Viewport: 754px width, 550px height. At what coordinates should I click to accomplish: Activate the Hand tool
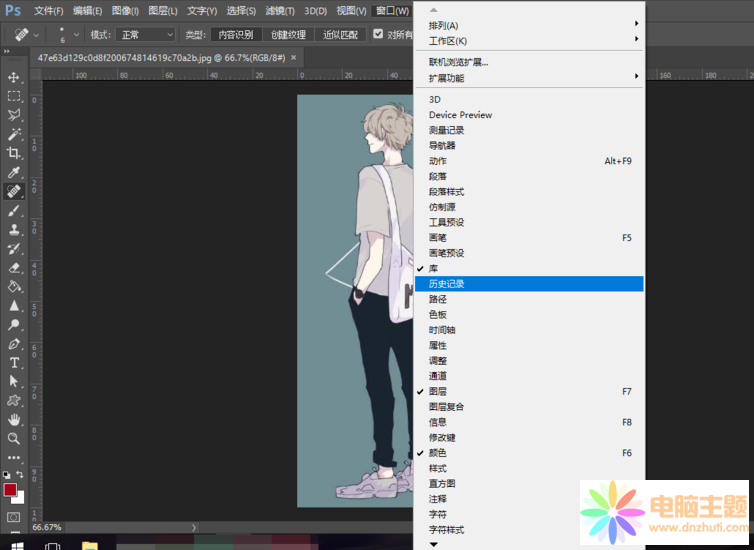coord(14,419)
